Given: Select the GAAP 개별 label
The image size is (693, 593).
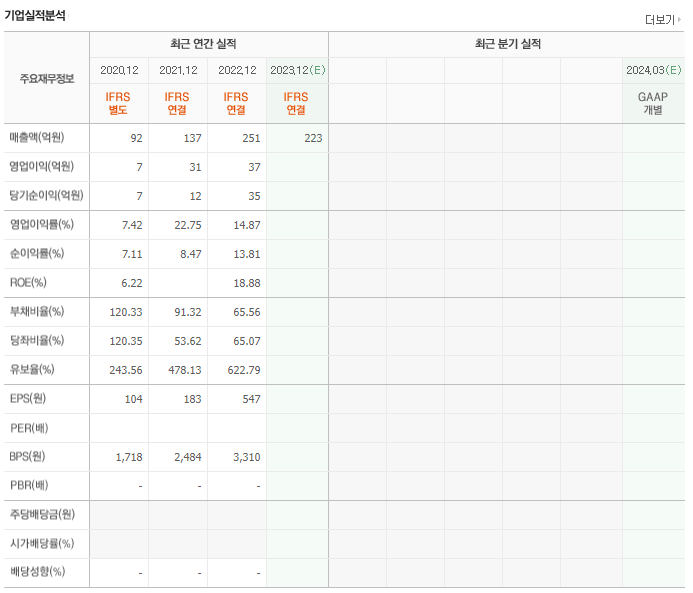Looking at the screenshot, I should click(653, 103).
